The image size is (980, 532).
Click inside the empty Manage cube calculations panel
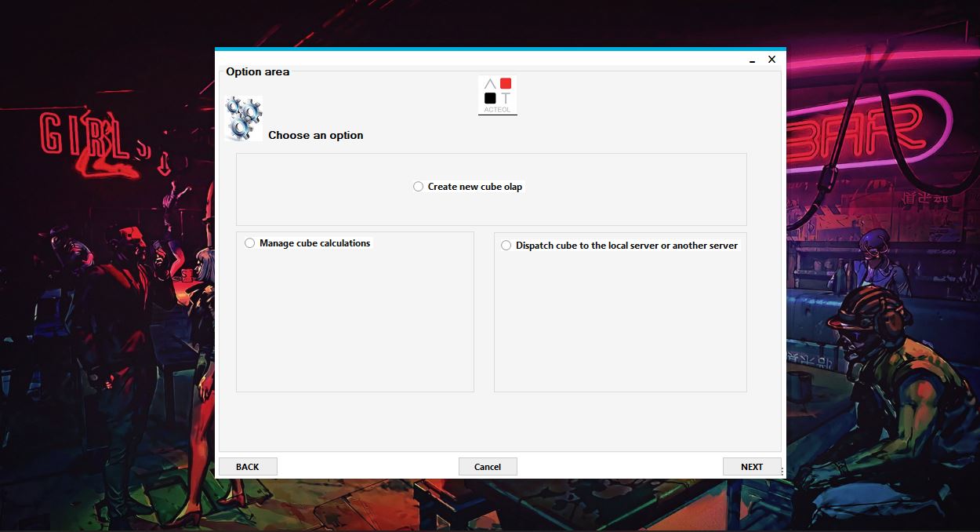pos(355,322)
